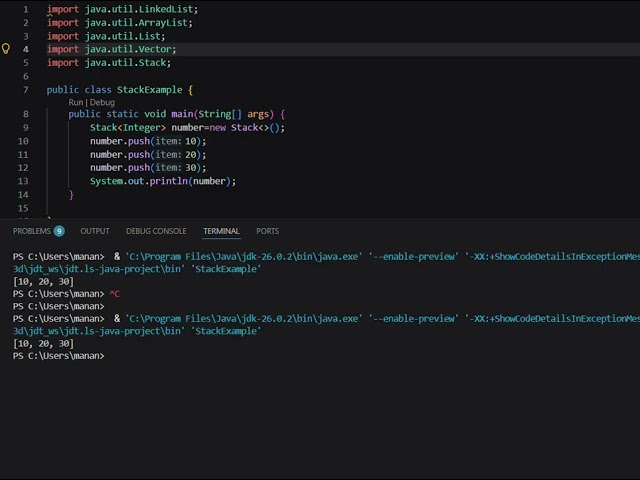This screenshot has height=480, width=640.
Task: Click line number 7 in the gutter
Action: point(26,90)
